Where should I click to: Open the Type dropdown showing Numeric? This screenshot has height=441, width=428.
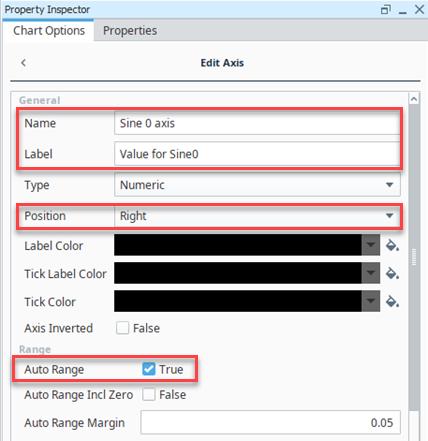pyautogui.click(x=257, y=184)
